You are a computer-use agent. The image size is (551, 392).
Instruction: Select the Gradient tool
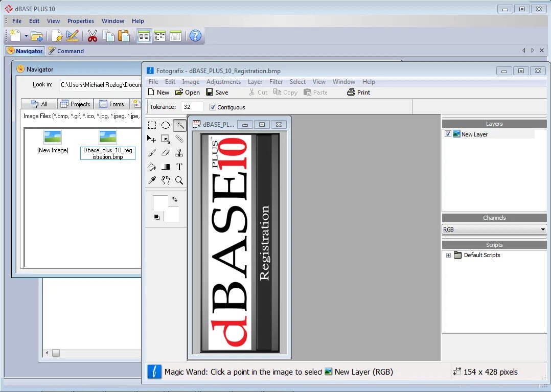(x=166, y=167)
